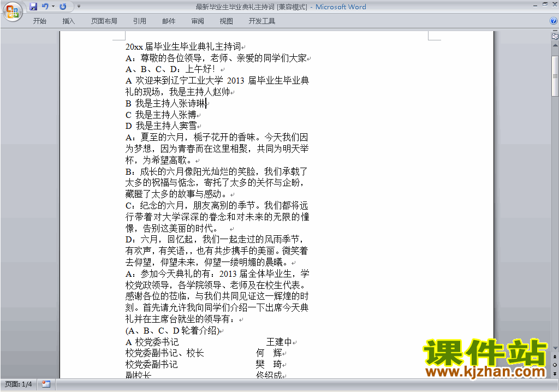Minimize the Word window
The height and width of the screenshot is (392, 559).
click(x=535, y=5)
